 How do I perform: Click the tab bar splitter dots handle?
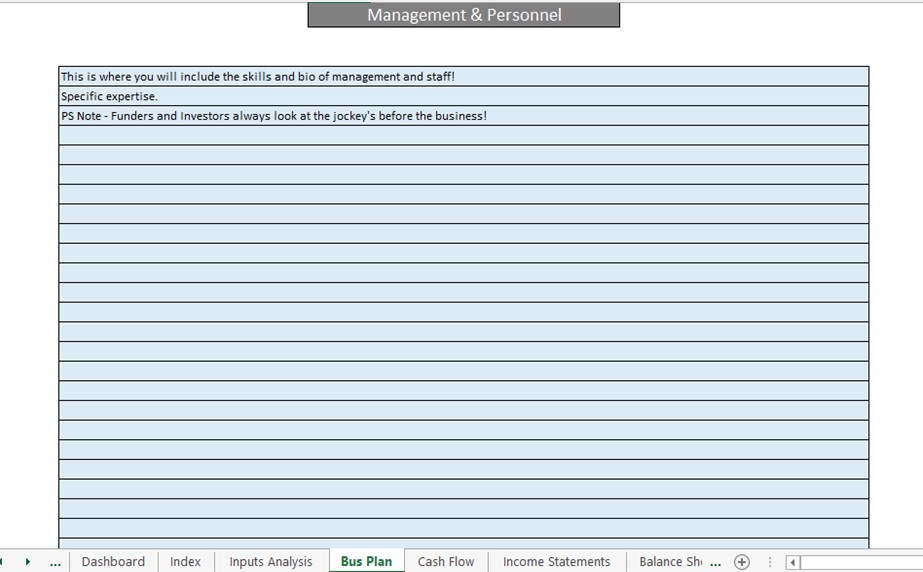(769, 562)
